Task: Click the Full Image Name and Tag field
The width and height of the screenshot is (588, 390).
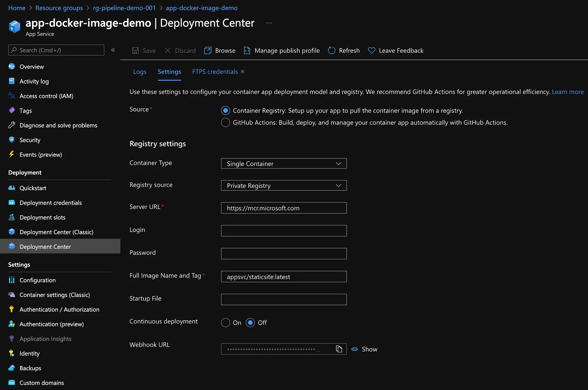Action: tap(284, 277)
